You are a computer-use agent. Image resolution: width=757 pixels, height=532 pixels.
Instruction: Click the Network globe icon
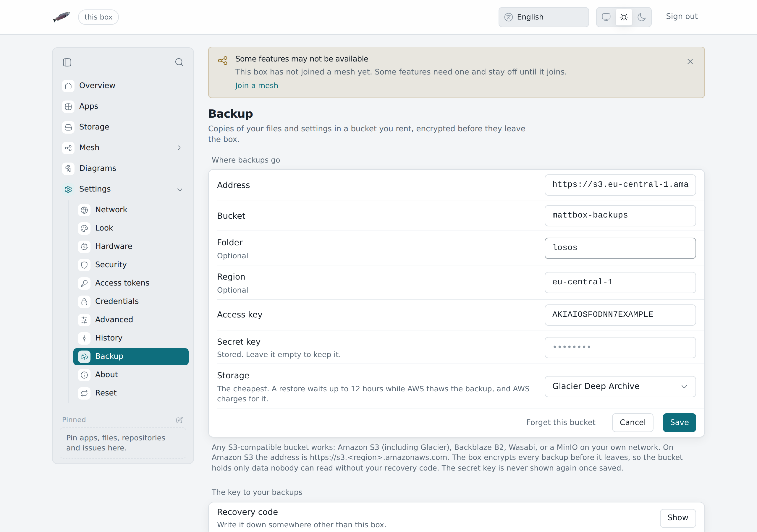[x=84, y=210]
